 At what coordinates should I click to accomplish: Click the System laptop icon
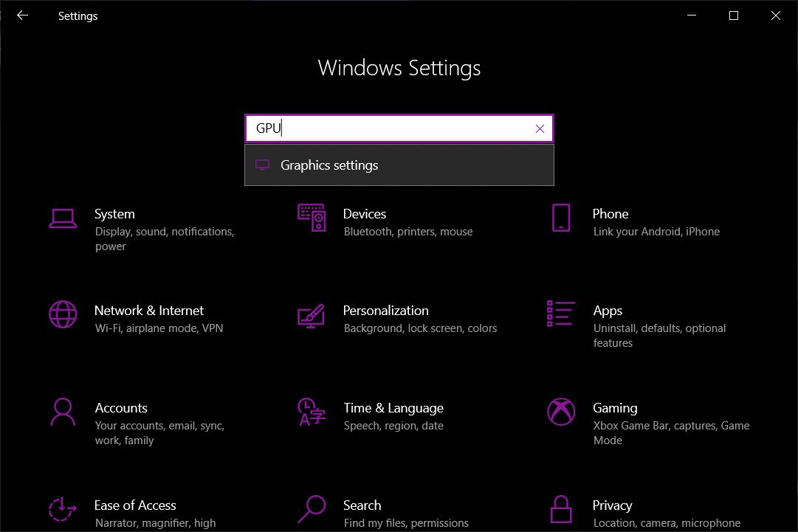click(63, 218)
